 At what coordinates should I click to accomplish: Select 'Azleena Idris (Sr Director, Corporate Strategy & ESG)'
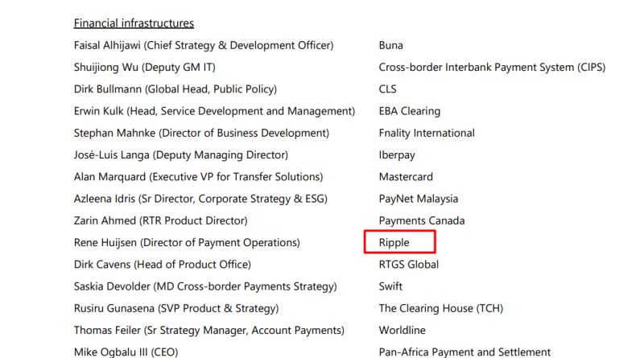click(200, 199)
